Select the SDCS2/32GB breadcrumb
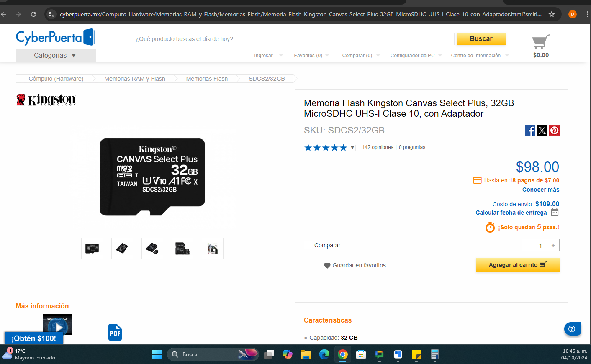 [x=267, y=79]
